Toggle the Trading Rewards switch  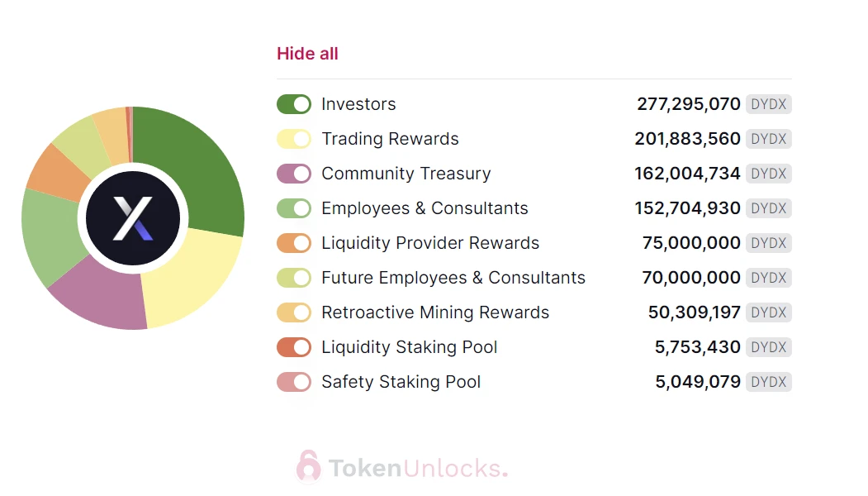[x=294, y=139]
